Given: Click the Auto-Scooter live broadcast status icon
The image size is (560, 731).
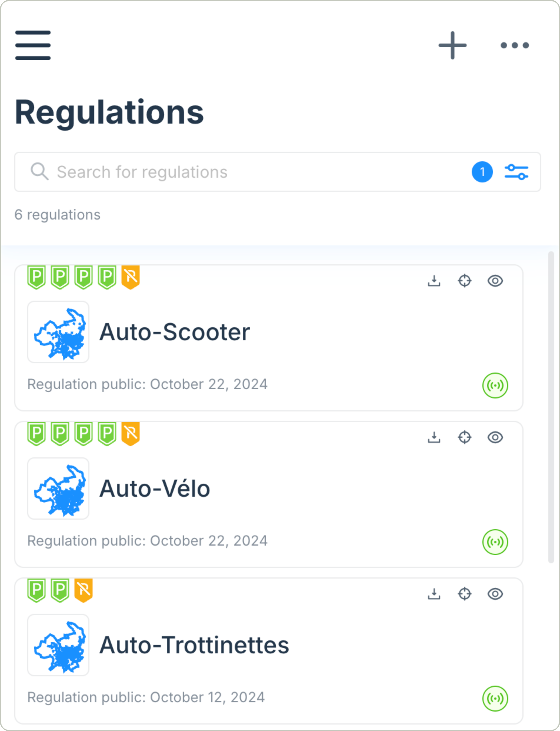Looking at the screenshot, I should coord(495,386).
